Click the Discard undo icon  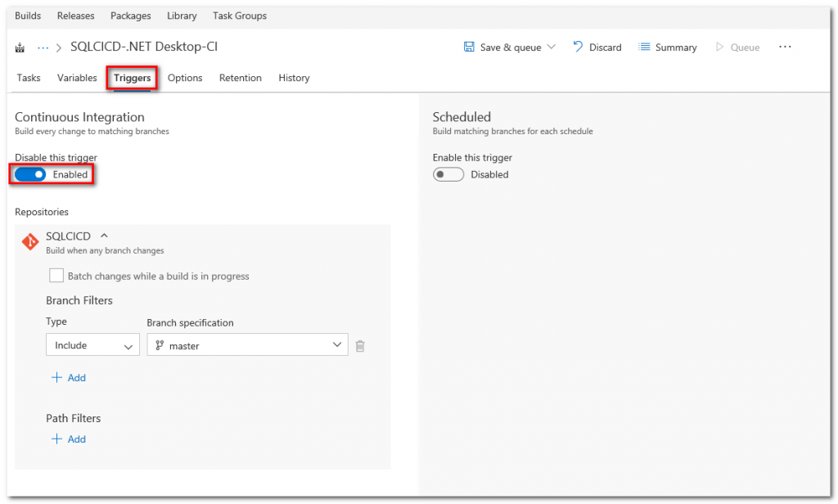coord(578,47)
